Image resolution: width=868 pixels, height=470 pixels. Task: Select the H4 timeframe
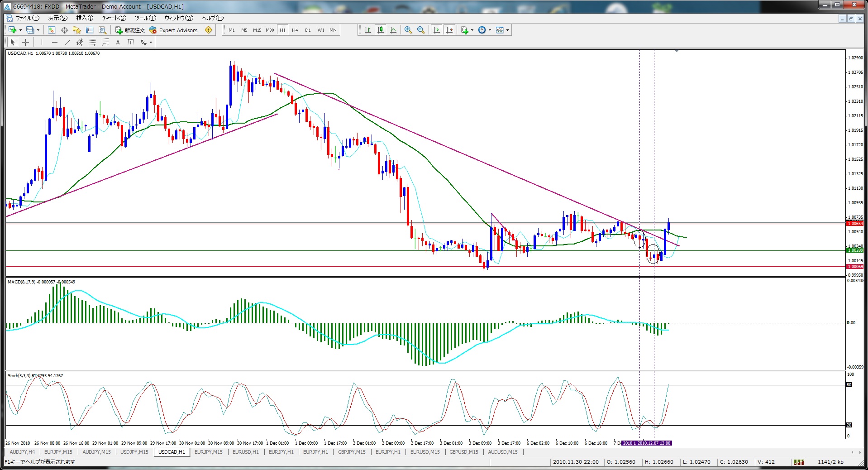[x=295, y=30]
